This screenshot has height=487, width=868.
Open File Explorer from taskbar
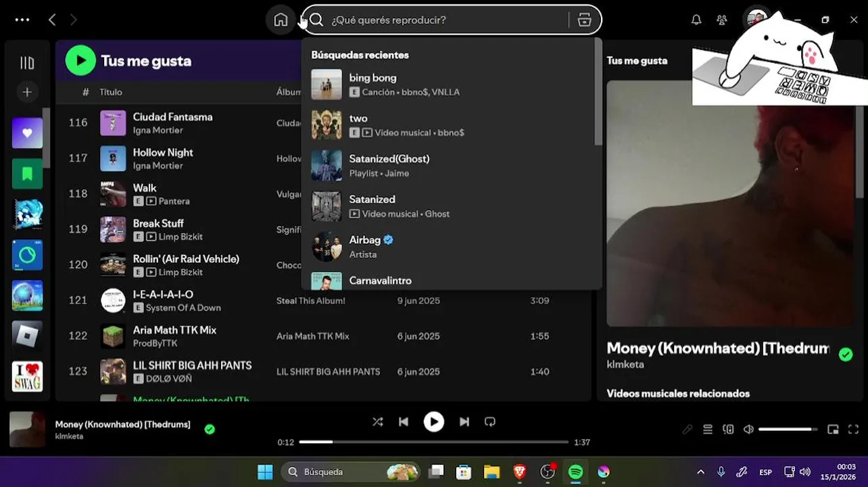tap(491, 472)
